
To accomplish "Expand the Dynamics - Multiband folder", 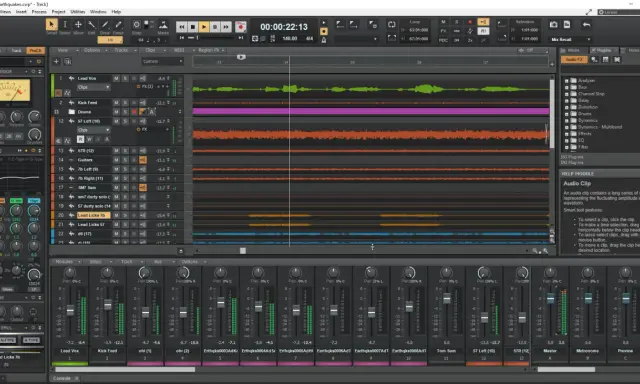I will [567, 127].
